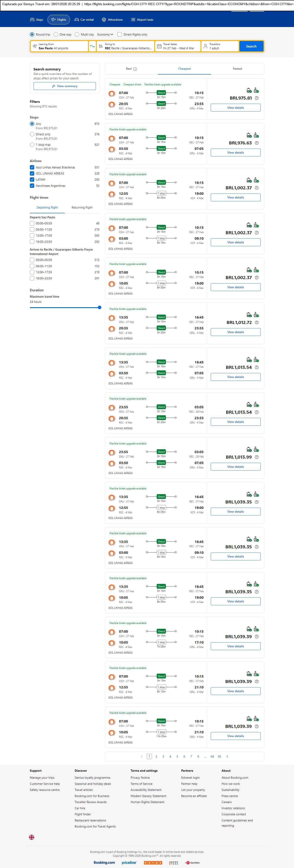This screenshot has width=294, height=868.
Task: Expand the Economy cabin class dropdown
Action: tap(105, 34)
